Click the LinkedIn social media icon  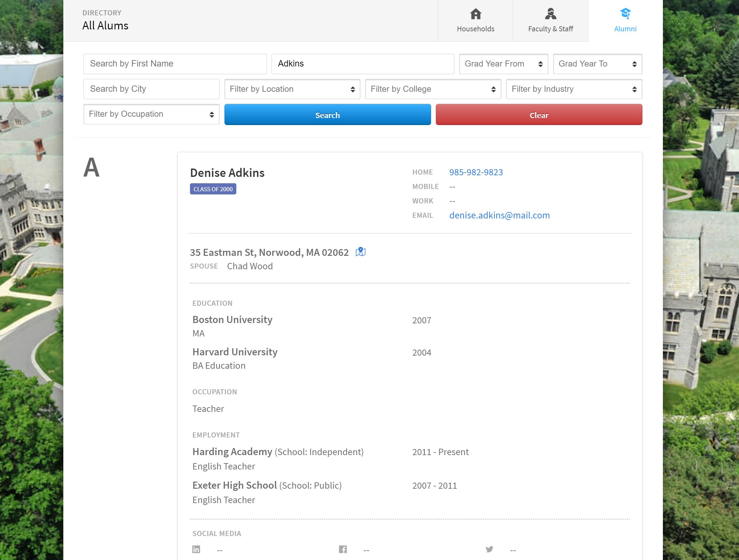pyautogui.click(x=196, y=549)
